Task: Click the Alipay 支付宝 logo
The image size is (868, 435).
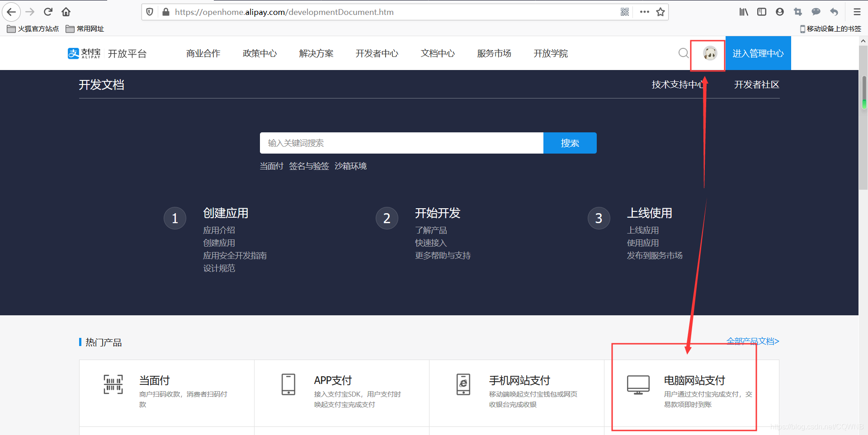Action: pos(84,53)
